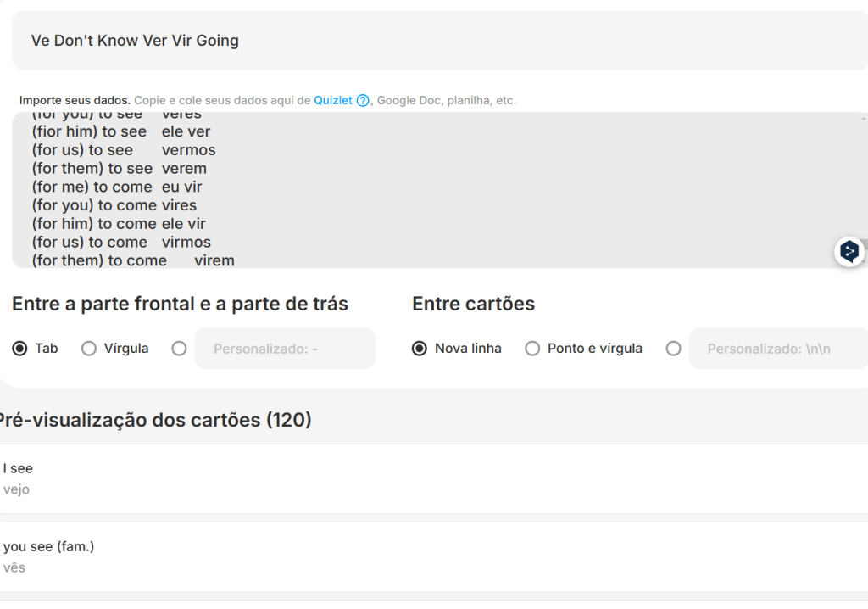Open the Quizlet link
Viewport: 868px width, 609px height.
332,100
